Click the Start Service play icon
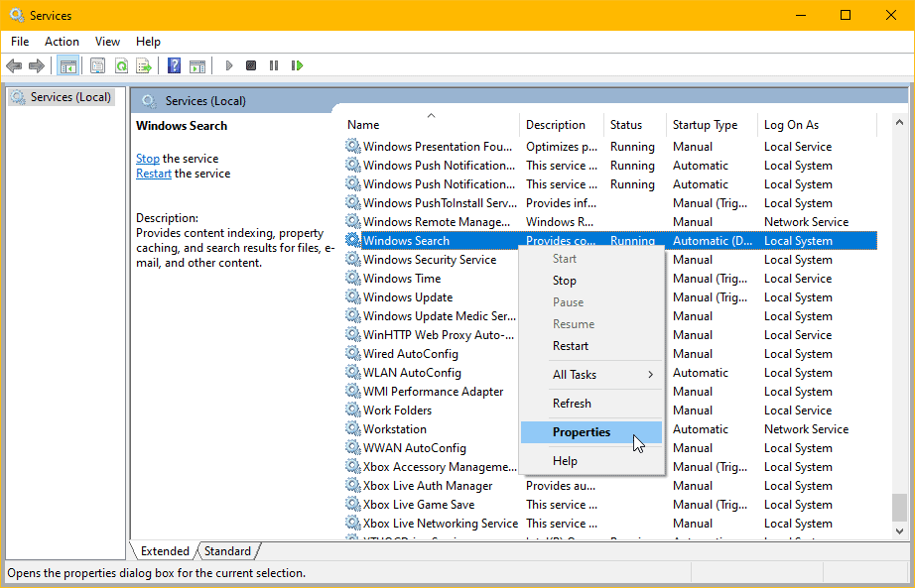This screenshot has width=915, height=588. [229, 65]
